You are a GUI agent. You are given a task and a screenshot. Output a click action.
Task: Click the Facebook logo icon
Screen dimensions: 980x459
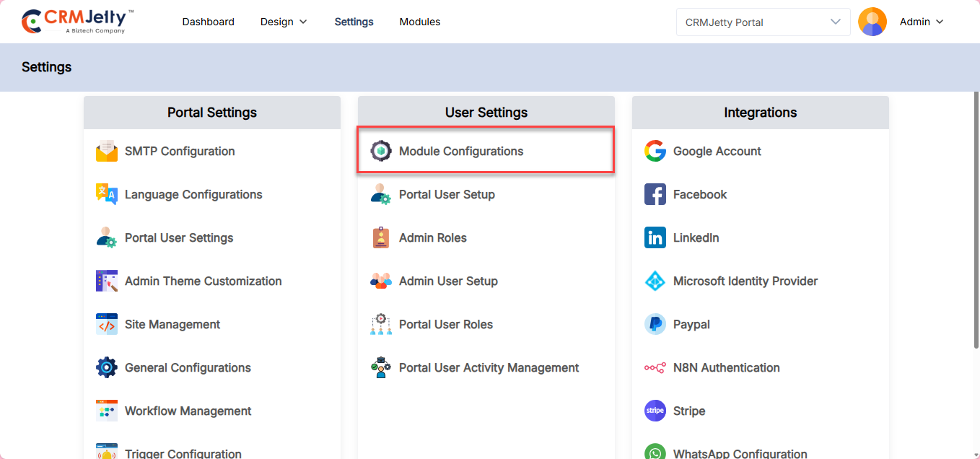[x=655, y=195]
